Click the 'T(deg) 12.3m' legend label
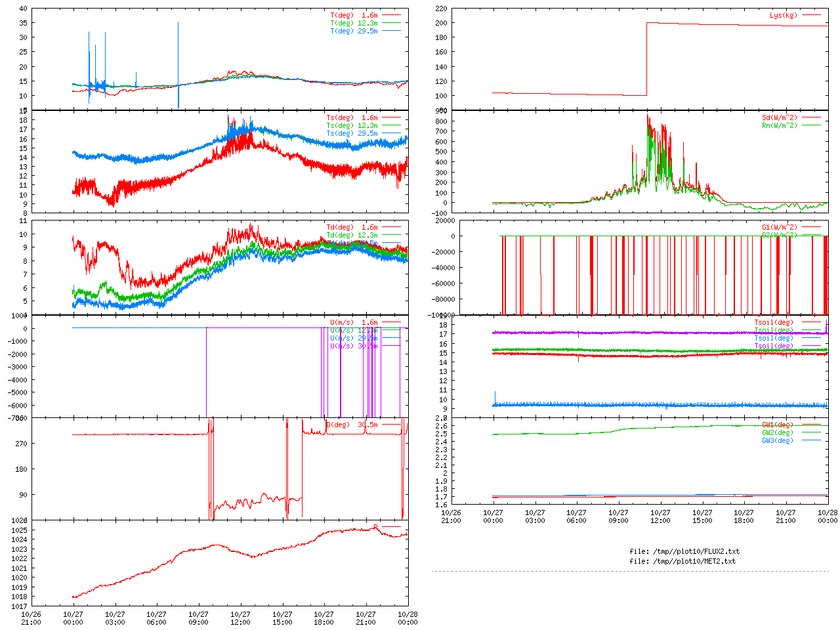Screen dimensions: 840x630 pos(354,23)
